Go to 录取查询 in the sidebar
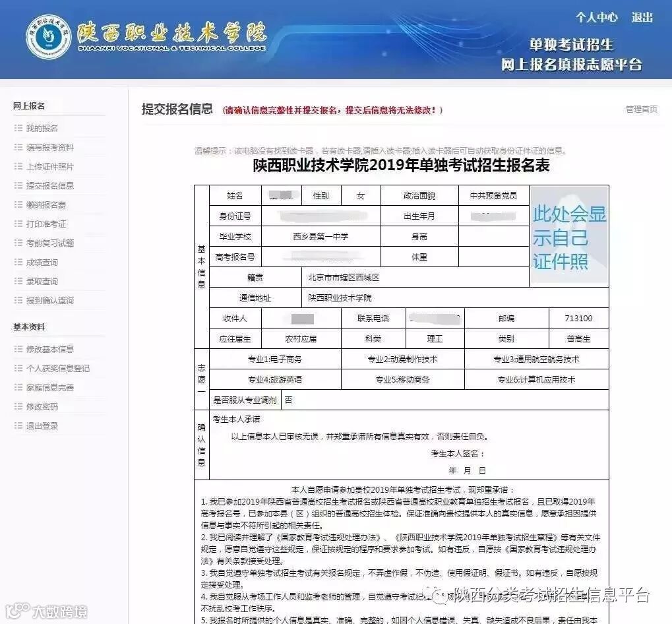This screenshot has width=672, height=624. tap(42, 282)
